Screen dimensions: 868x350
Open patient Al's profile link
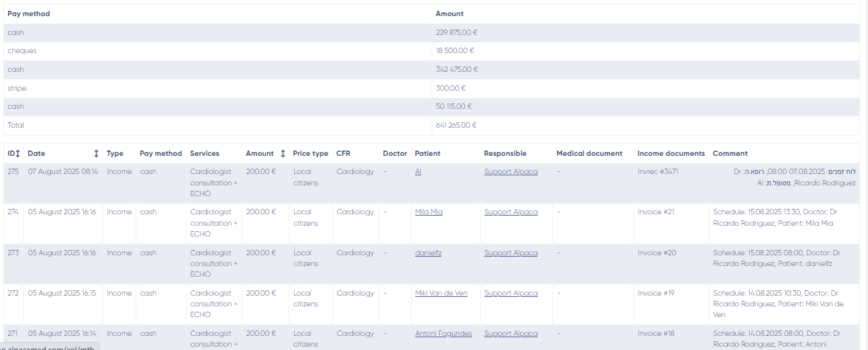point(418,172)
